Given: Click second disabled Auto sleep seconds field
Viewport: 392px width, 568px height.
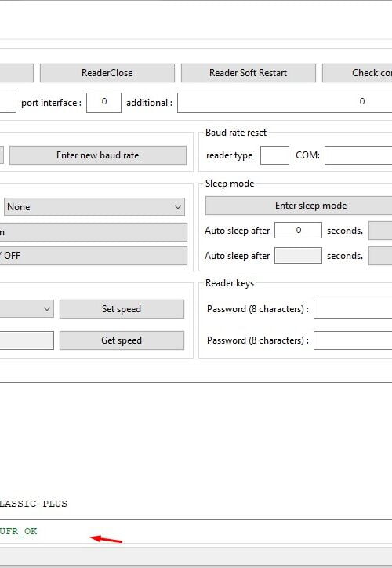Looking at the screenshot, I should point(298,256).
